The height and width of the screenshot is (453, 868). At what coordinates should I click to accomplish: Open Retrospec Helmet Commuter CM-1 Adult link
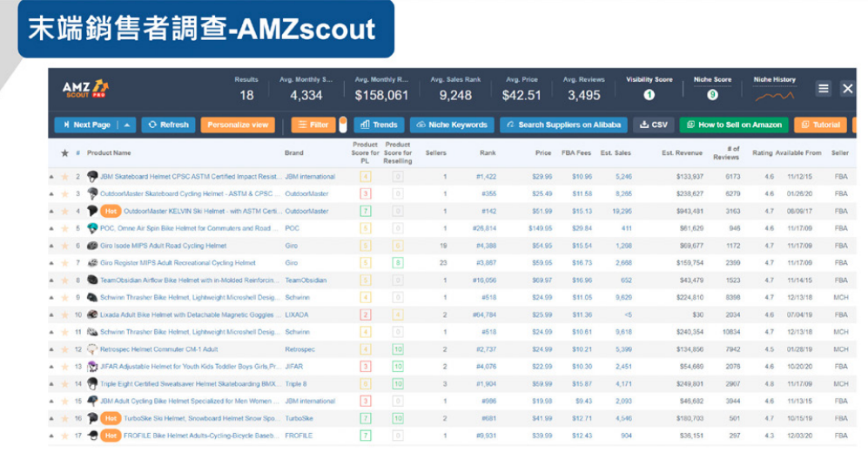tap(158, 349)
